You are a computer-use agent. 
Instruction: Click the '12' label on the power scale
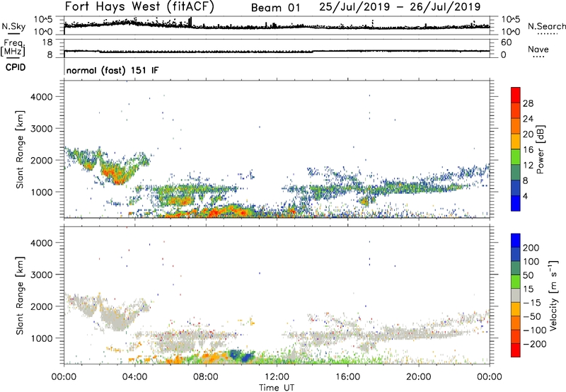click(x=528, y=166)
